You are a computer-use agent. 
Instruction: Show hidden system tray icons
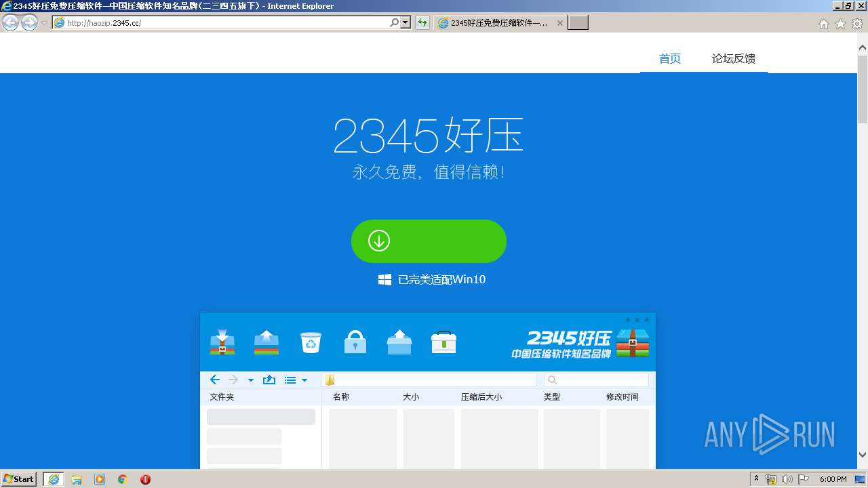(x=757, y=479)
